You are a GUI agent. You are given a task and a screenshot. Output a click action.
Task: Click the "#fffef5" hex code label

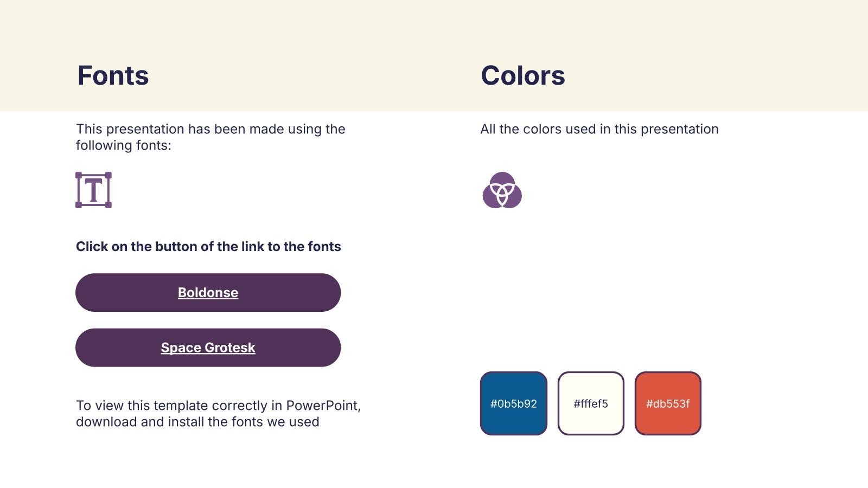point(591,404)
